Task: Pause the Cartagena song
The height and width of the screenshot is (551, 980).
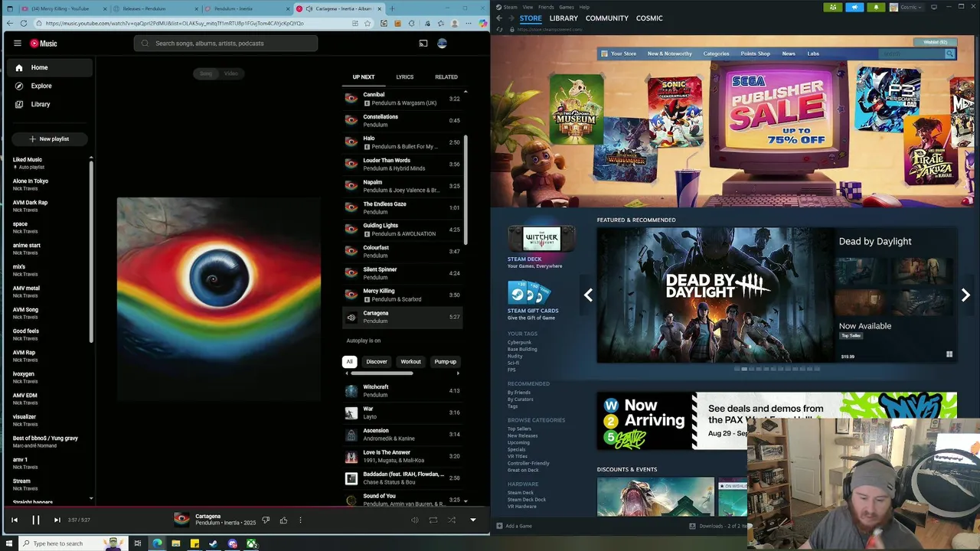Action: point(35,520)
